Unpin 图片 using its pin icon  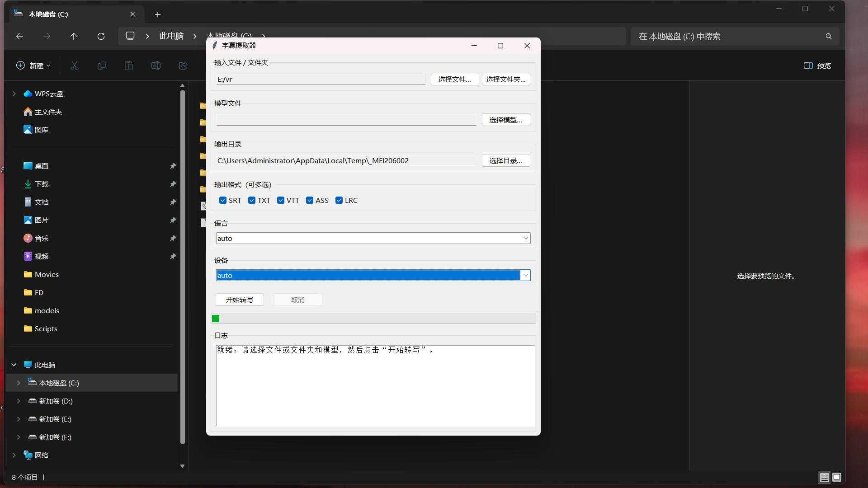tap(173, 220)
